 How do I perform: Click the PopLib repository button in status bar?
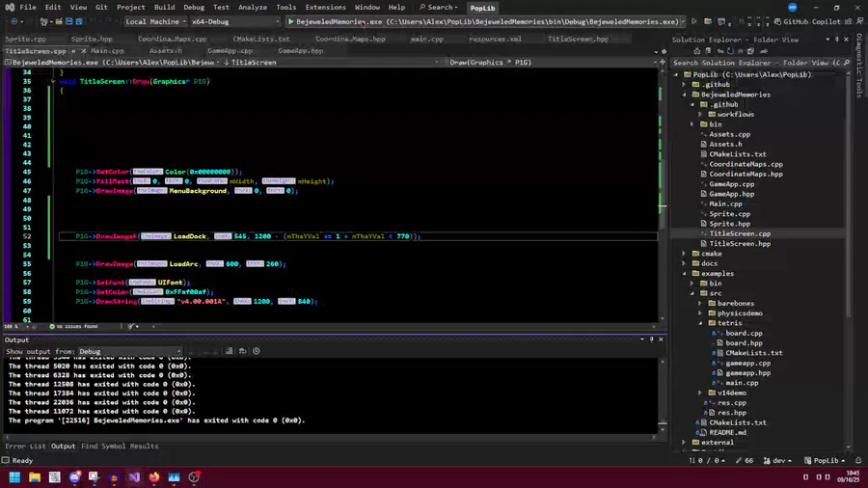click(x=825, y=460)
